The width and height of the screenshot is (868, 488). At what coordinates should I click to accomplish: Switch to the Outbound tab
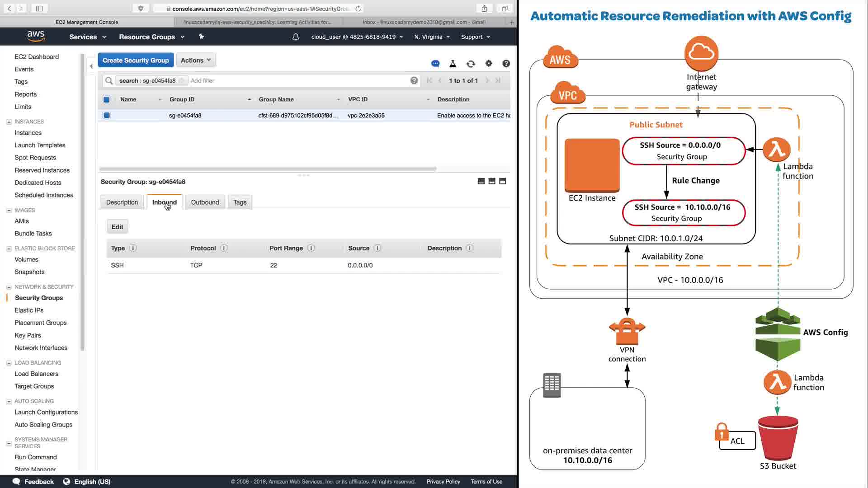tap(205, 202)
